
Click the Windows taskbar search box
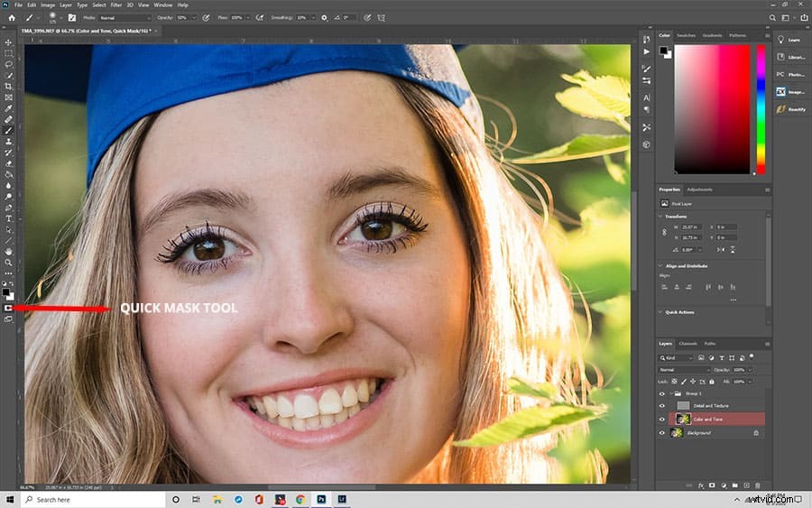(93, 500)
